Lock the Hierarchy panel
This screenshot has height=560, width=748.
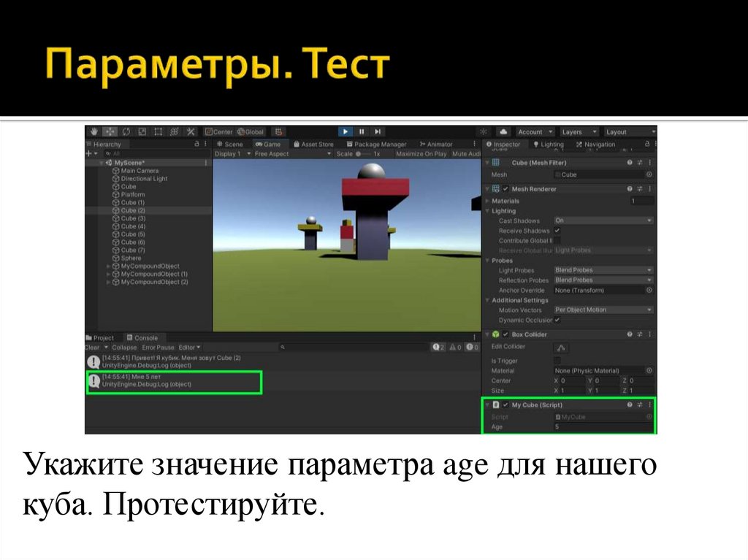click(x=196, y=144)
